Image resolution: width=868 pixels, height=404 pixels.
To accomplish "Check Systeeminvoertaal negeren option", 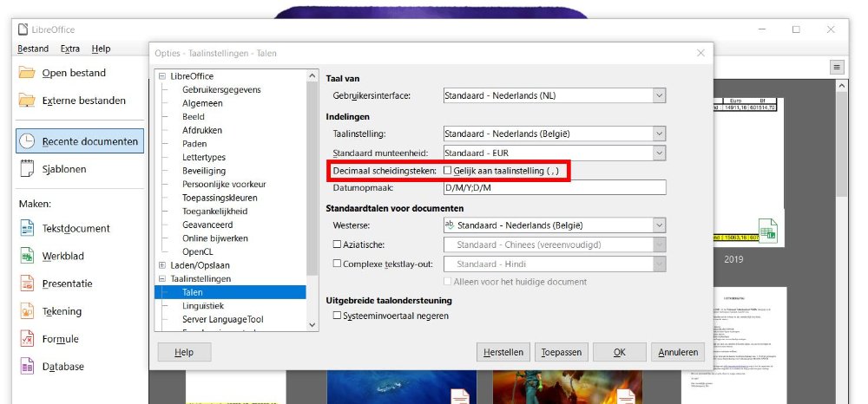I will pos(338,316).
